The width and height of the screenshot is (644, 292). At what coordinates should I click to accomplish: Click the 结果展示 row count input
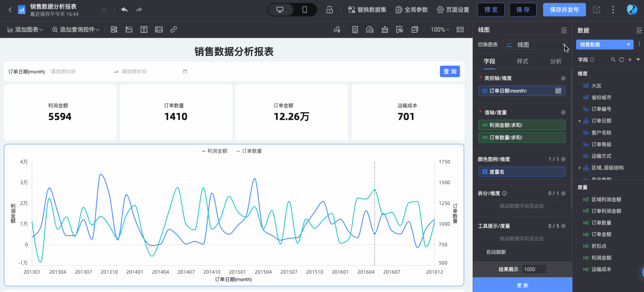534,269
